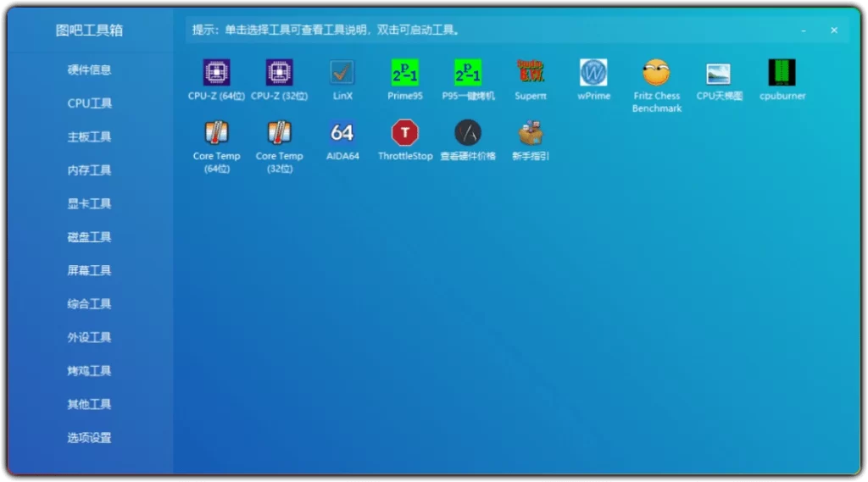Select the cpuburner icon
The height and width of the screenshot is (482, 868).
[782, 73]
